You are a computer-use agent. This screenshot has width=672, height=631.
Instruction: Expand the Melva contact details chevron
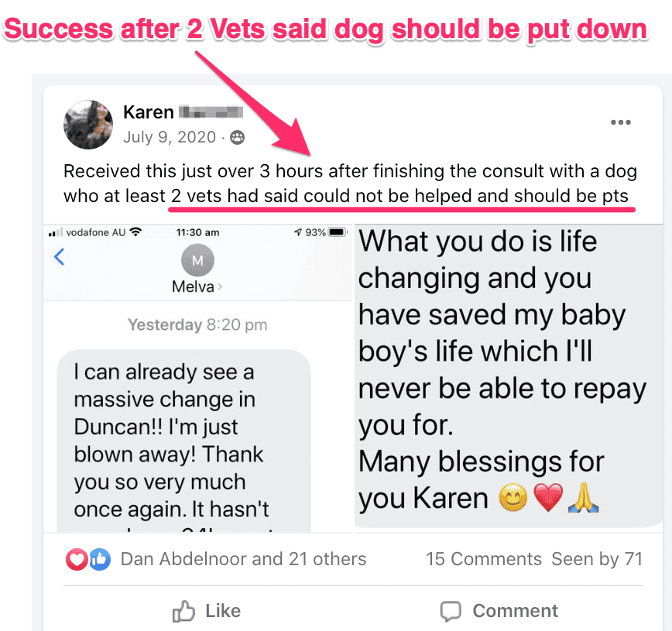pos(220,287)
